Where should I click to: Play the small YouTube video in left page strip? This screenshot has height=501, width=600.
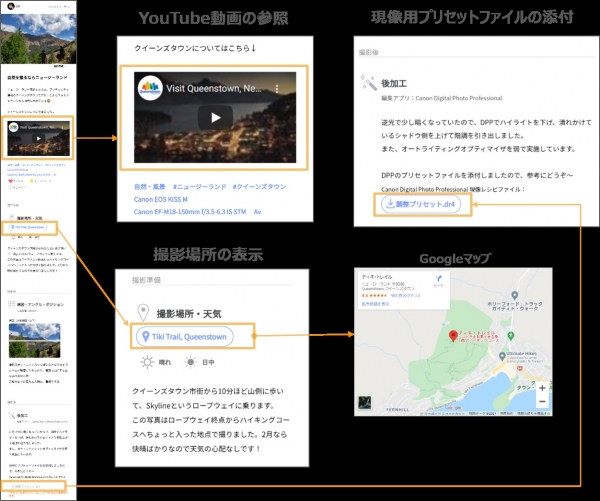(39, 138)
